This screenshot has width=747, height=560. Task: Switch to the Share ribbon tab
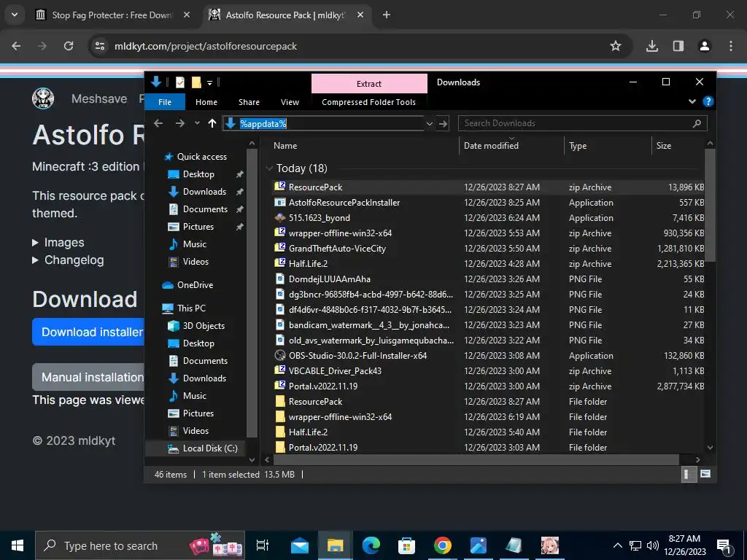[x=249, y=102]
